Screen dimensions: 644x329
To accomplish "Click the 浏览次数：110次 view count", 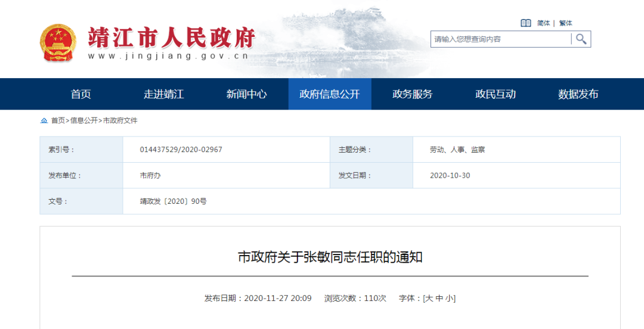I will (355, 298).
